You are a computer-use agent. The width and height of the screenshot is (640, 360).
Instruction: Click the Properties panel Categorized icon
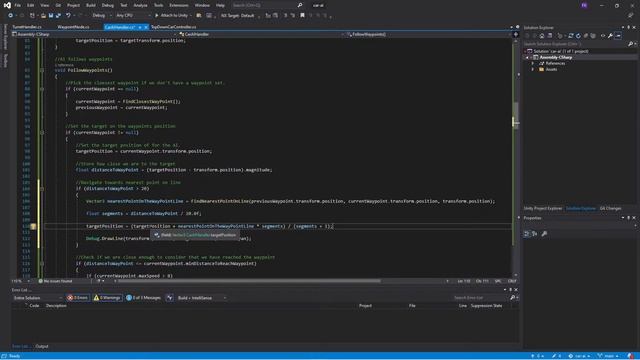[527, 234]
